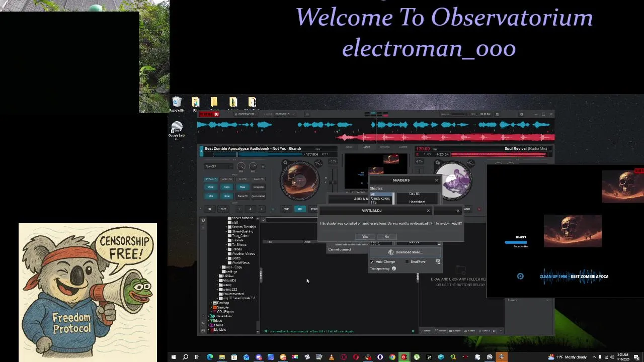Toggle the BeatMove checkbox
This screenshot has height=362, width=644.
(x=407, y=262)
